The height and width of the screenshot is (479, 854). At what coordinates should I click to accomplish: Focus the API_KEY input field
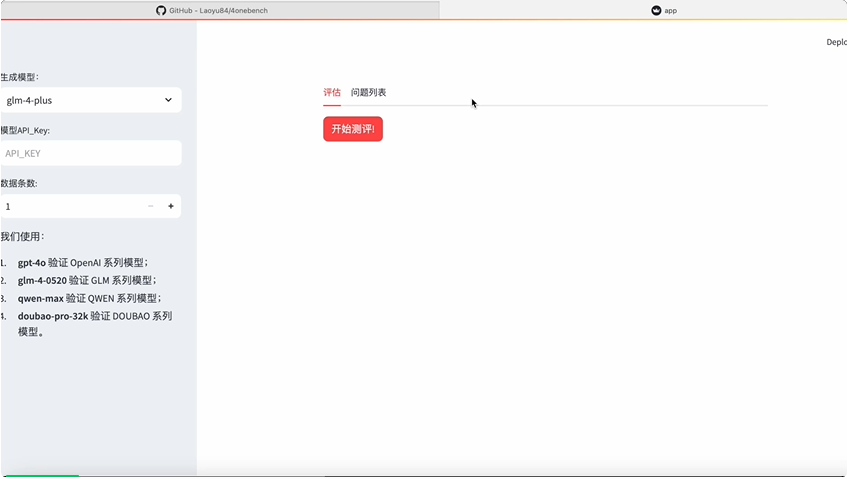[x=91, y=153]
